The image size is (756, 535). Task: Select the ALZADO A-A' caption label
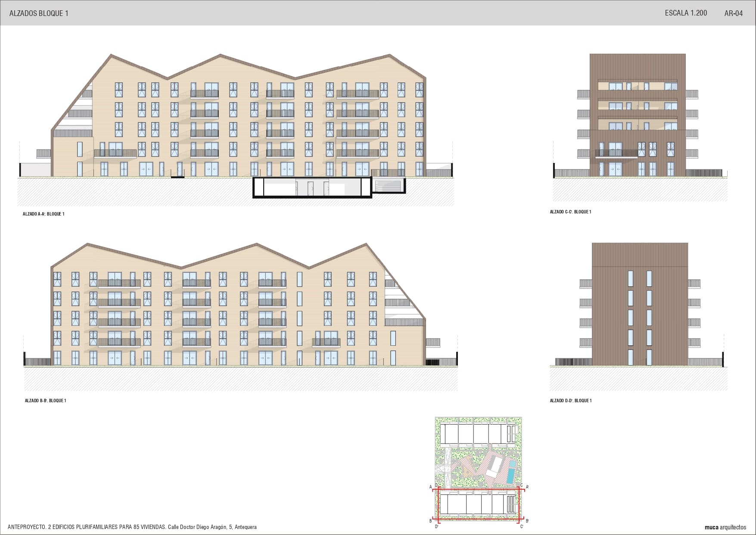tap(44, 214)
